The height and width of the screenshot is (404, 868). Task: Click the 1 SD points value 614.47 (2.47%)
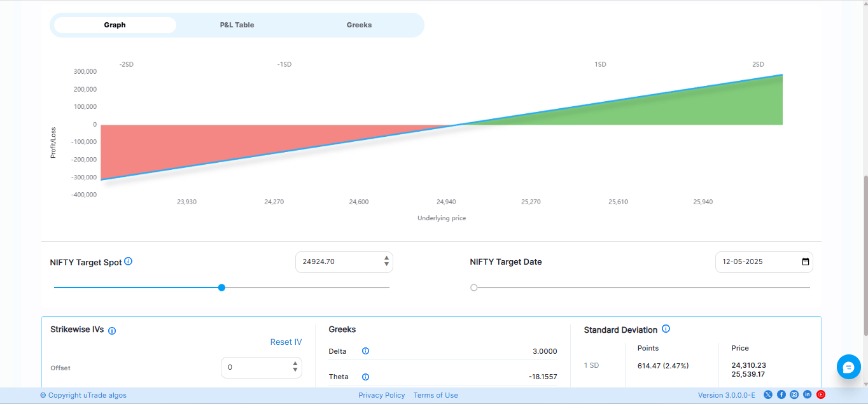[x=663, y=365]
